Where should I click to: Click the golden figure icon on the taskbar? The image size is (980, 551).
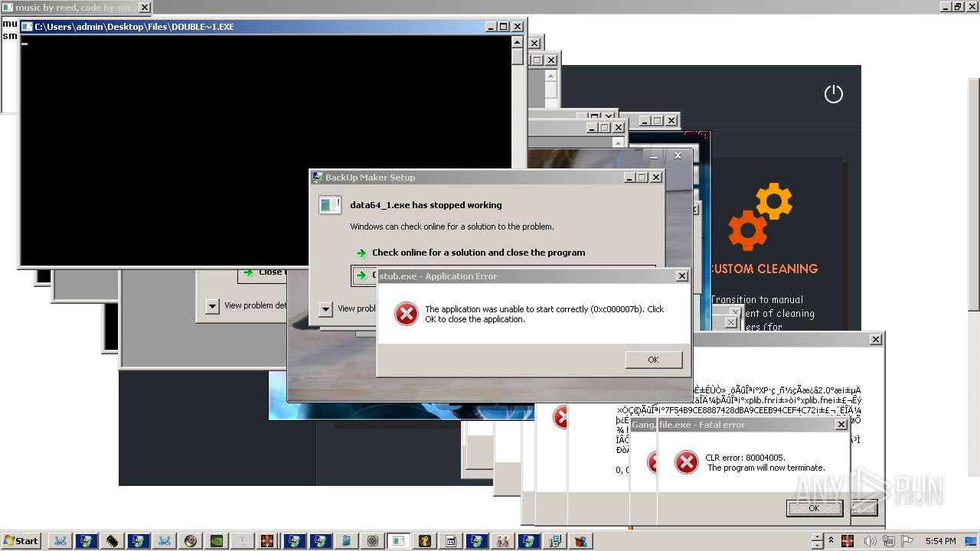pyautogui.click(x=425, y=541)
